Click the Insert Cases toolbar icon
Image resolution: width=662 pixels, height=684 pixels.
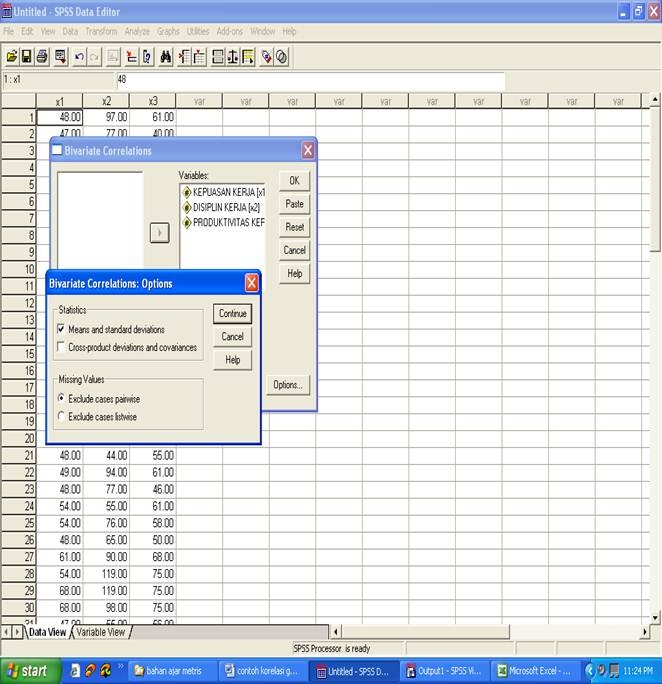click(184, 57)
